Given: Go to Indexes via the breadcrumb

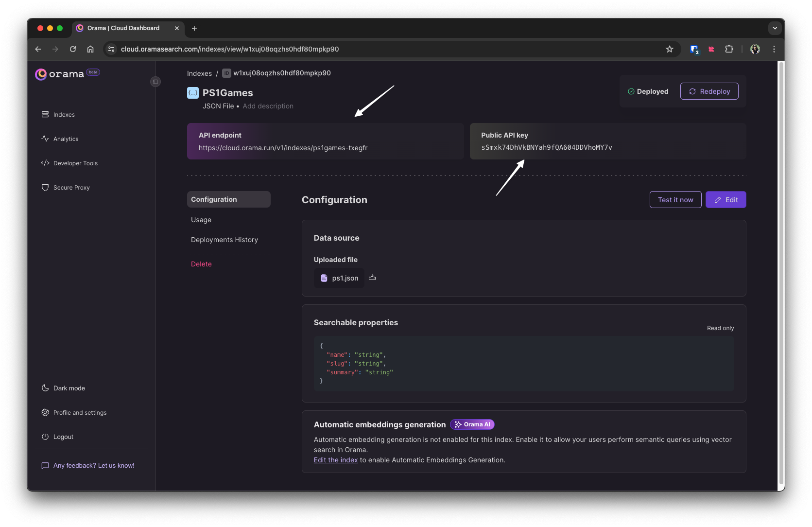Looking at the screenshot, I should [x=199, y=73].
